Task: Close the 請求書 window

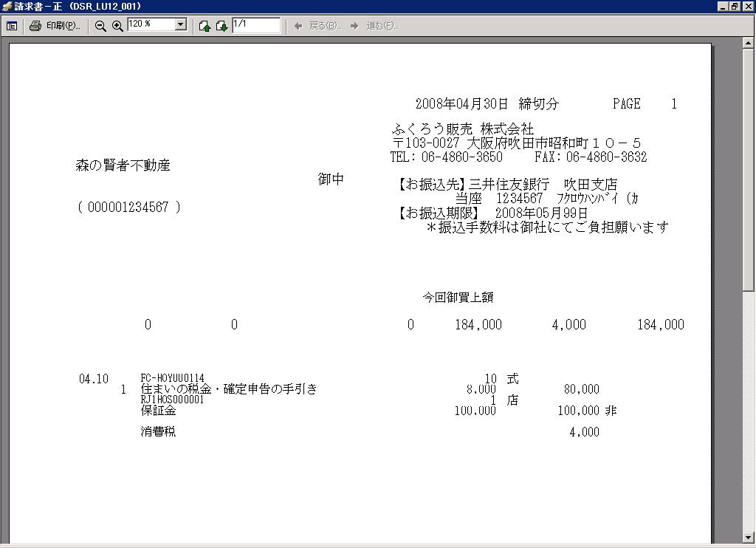Action: point(747,6)
